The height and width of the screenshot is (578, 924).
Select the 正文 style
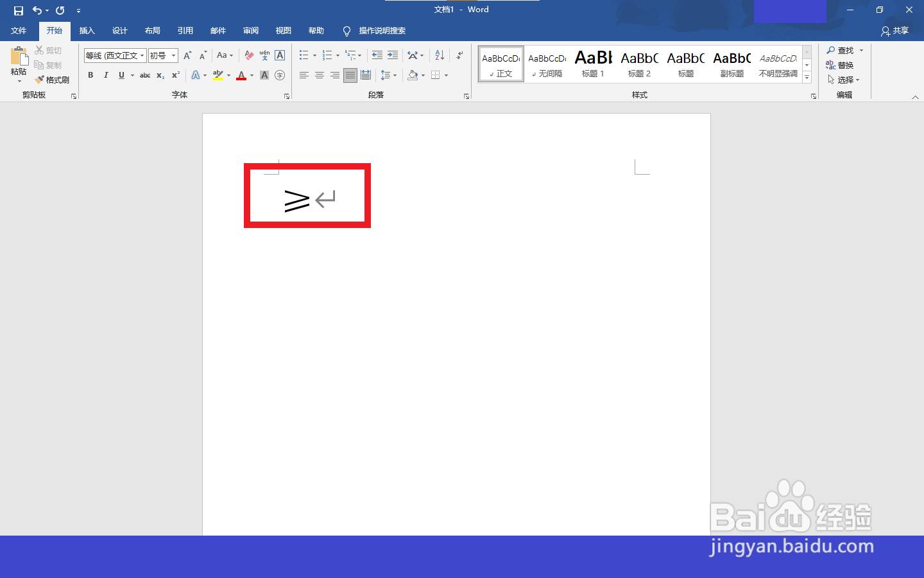click(x=501, y=64)
